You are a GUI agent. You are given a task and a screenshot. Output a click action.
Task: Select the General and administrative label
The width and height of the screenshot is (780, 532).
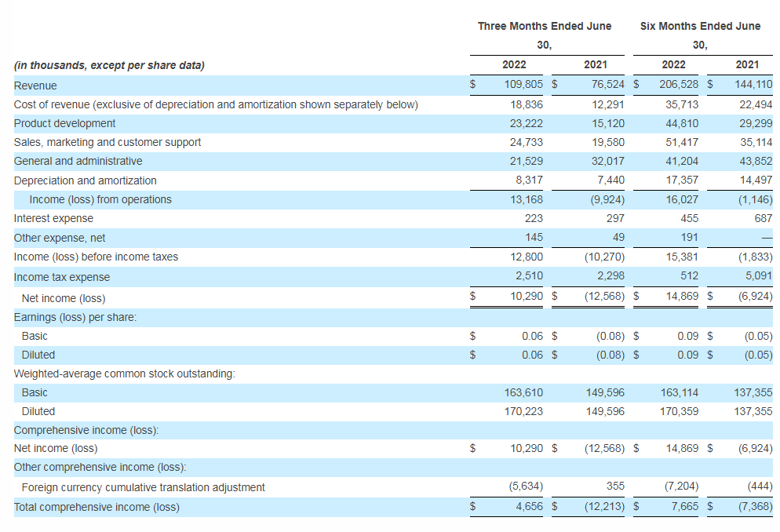[78, 161]
